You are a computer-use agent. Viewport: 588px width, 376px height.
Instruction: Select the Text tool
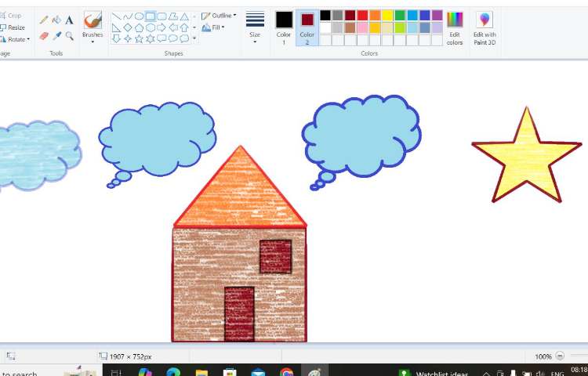(x=69, y=20)
